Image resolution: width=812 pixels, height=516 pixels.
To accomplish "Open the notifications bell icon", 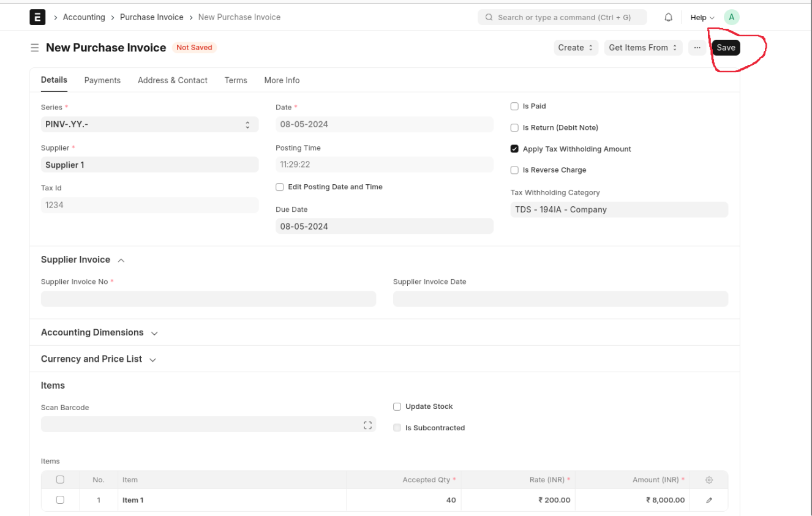I will [x=669, y=17].
